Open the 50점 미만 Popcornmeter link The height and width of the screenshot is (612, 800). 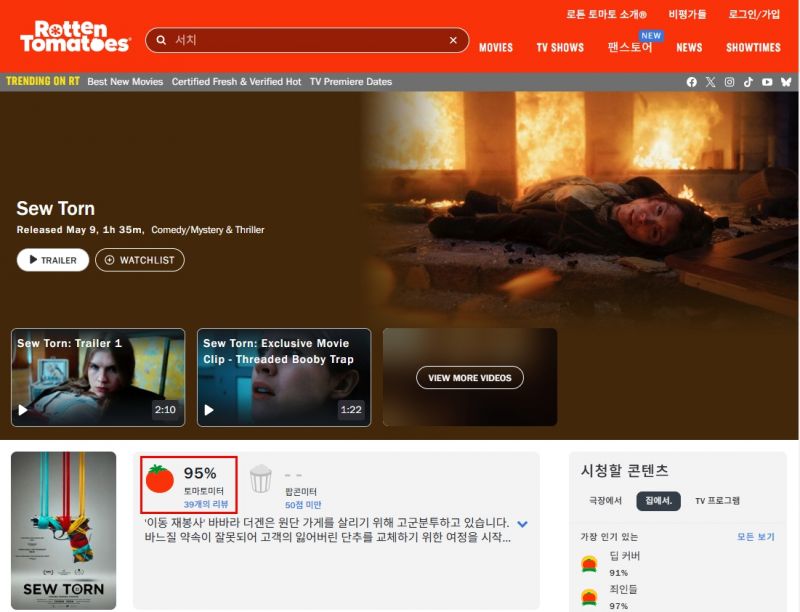click(303, 505)
